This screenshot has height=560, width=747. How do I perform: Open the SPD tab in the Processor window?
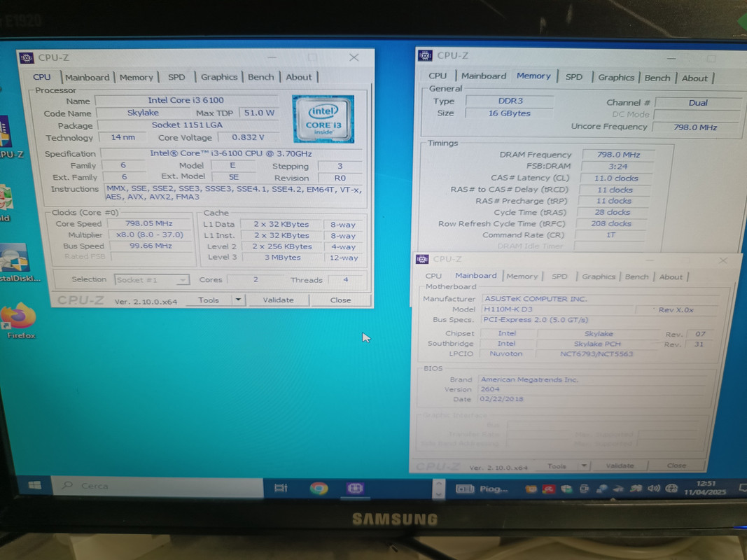pos(176,77)
